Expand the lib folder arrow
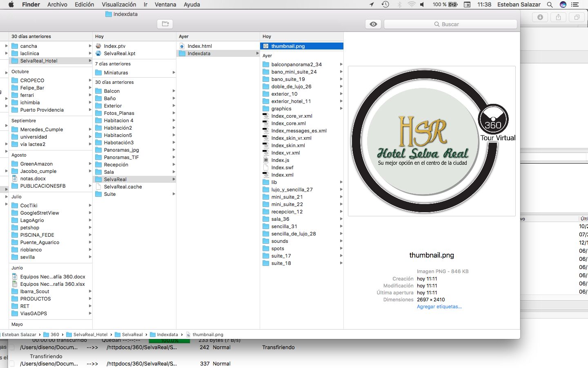The height and width of the screenshot is (368, 588). [341, 182]
